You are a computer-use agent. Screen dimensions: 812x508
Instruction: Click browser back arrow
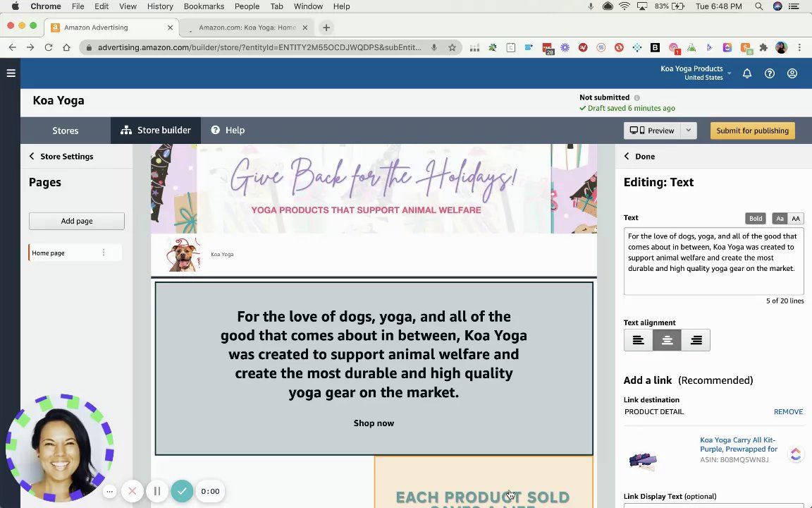tap(13, 47)
